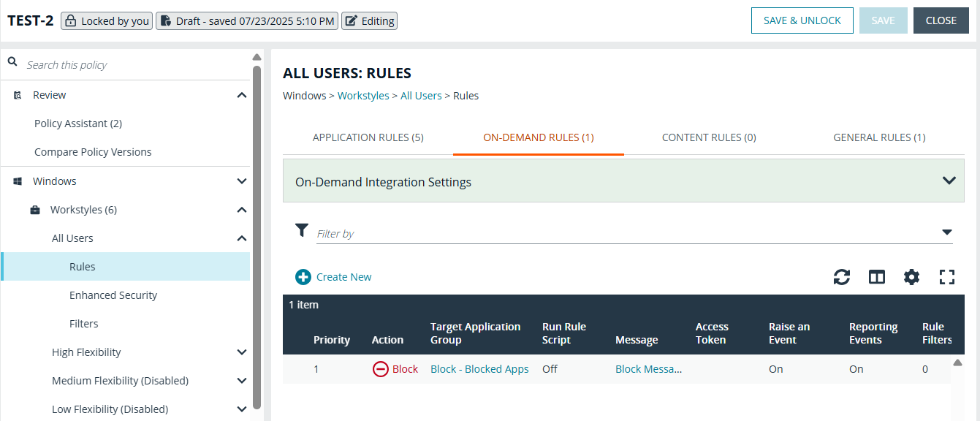Open General Rules (1) tab
The width and height of the screenshot is (980, 421).
[879, 137]
